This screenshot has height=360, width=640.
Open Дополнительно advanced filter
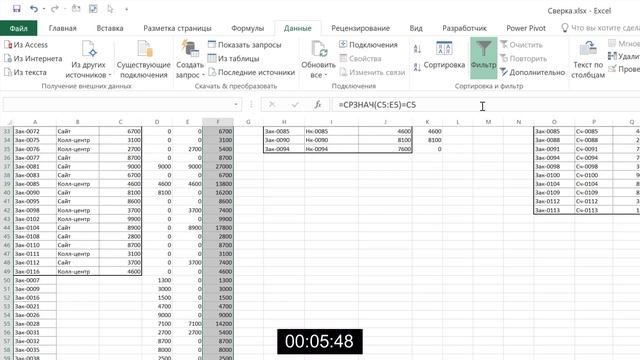(533, 73)
